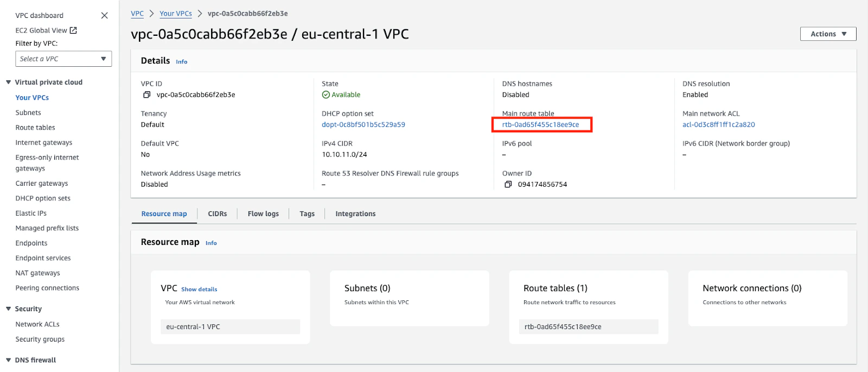Open NAT gateways in sidebar
This screenshot has width=868, height=372.
(38, 273)
